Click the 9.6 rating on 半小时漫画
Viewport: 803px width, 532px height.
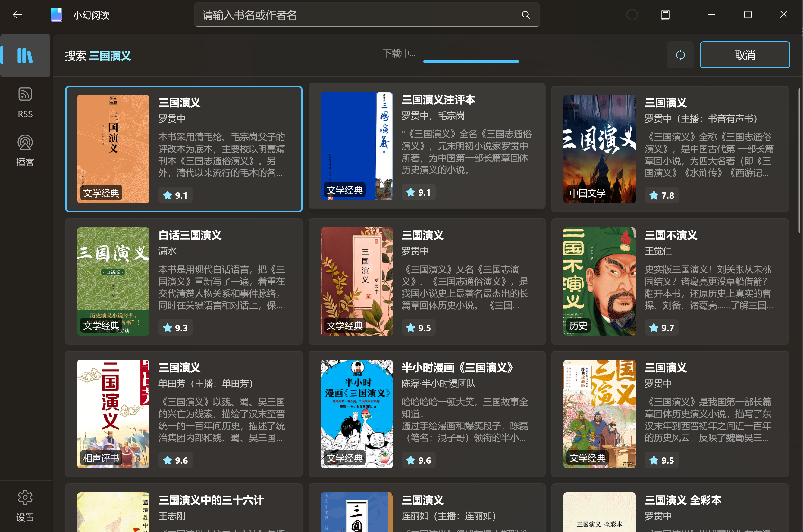click(x=418, y=460)
